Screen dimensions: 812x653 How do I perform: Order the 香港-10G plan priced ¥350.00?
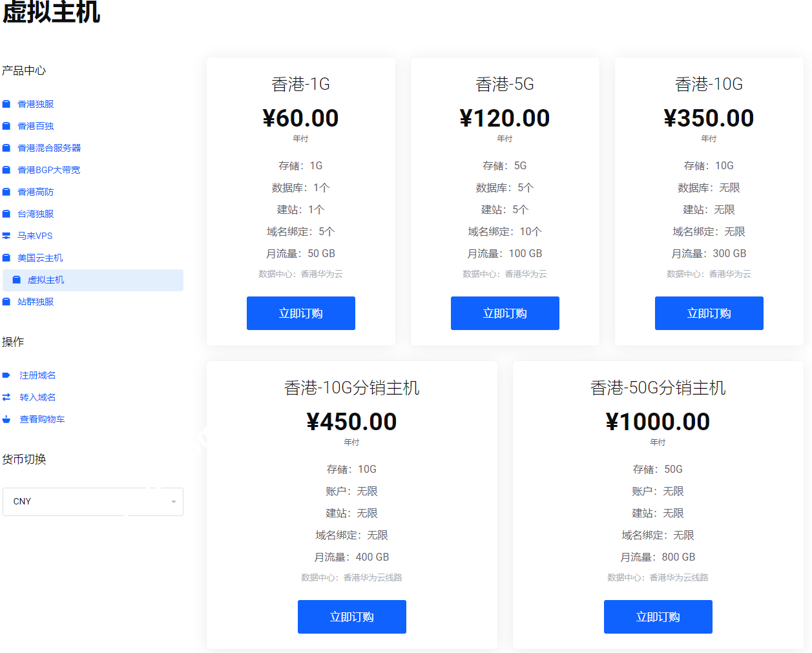pyautogui.click(x=709, y=313)
